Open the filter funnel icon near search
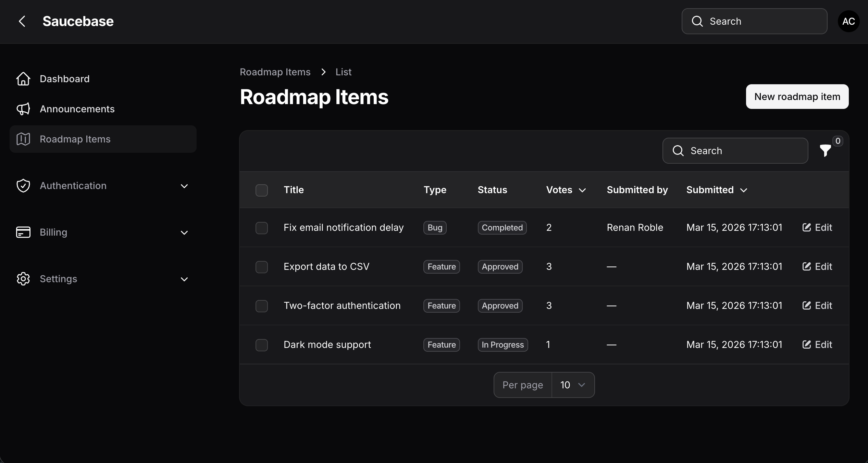The image size is (868, 463). coord(826,151)
